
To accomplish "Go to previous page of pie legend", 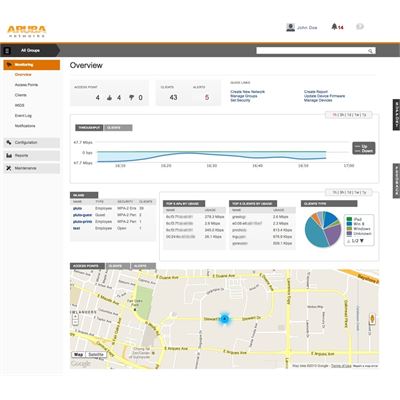I will tap(349, 241).
